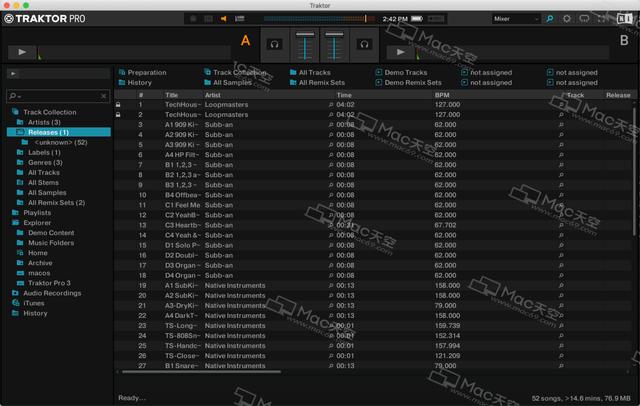Clear the browser search field
The image size is (640, 406).
[103, 96]
